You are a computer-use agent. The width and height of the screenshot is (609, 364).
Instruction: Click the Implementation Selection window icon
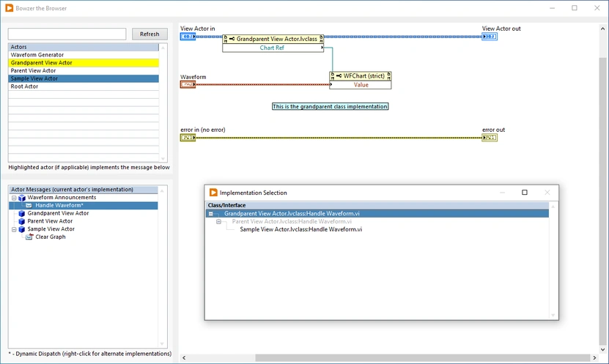(213, 193)
